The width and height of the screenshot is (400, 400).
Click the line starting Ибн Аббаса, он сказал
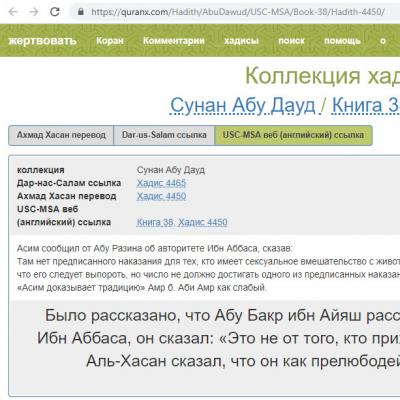click(x=218, y=338)
